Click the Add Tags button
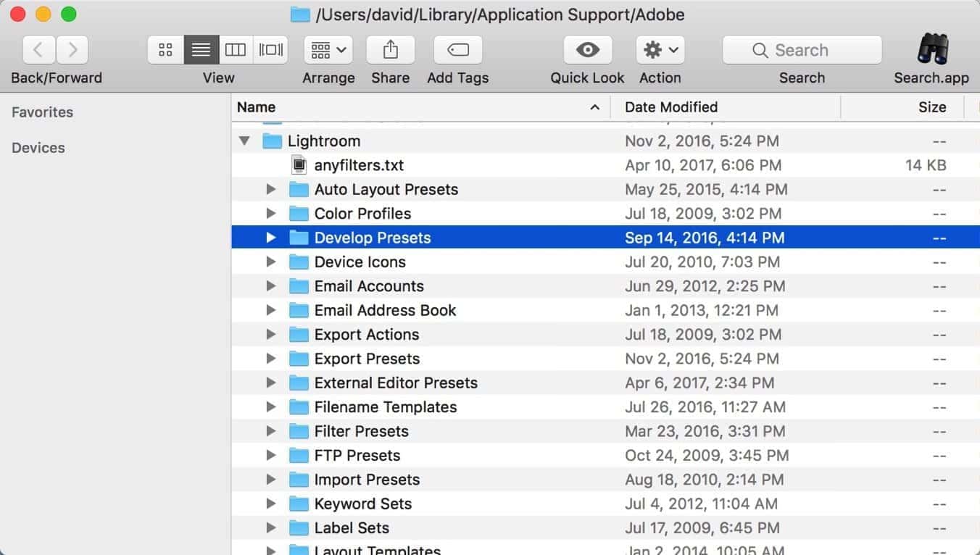The image size is (980, 555). point(458,50)
